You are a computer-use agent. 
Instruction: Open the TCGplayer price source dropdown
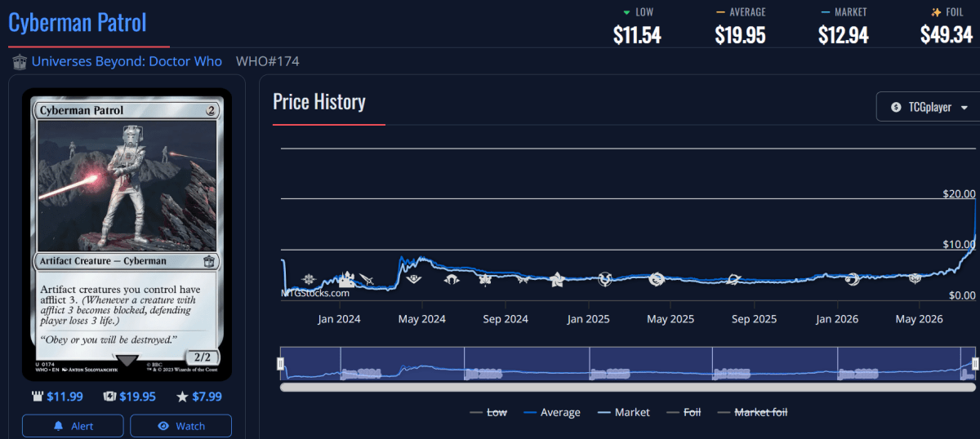pos(928,107)
